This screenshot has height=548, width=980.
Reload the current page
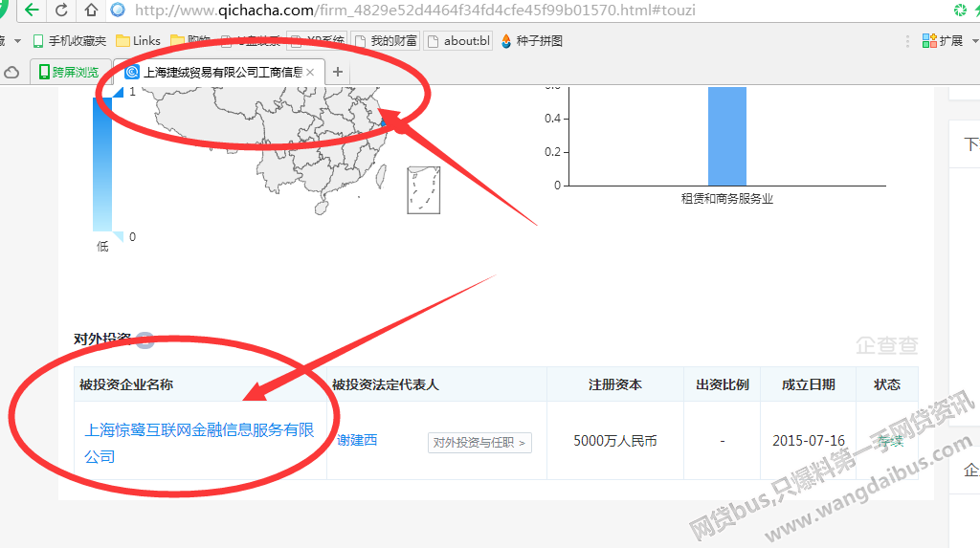[x=61, y=10]
